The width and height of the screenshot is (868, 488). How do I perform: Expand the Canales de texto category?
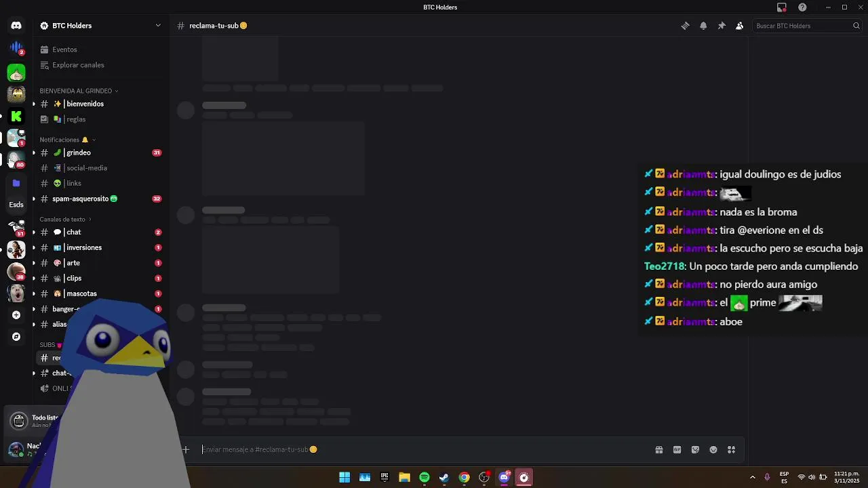pyautogui.click(x=65, y=220)
